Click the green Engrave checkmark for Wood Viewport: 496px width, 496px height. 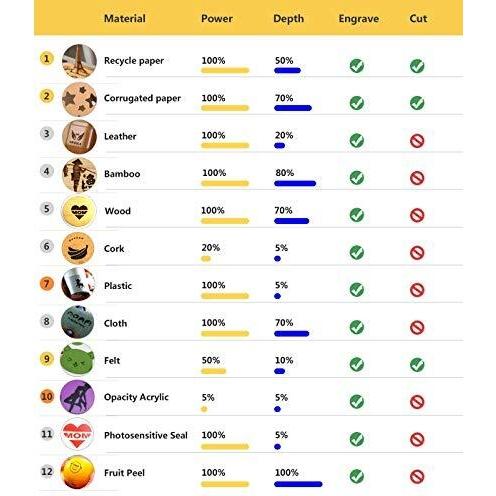tap(357, 215)
